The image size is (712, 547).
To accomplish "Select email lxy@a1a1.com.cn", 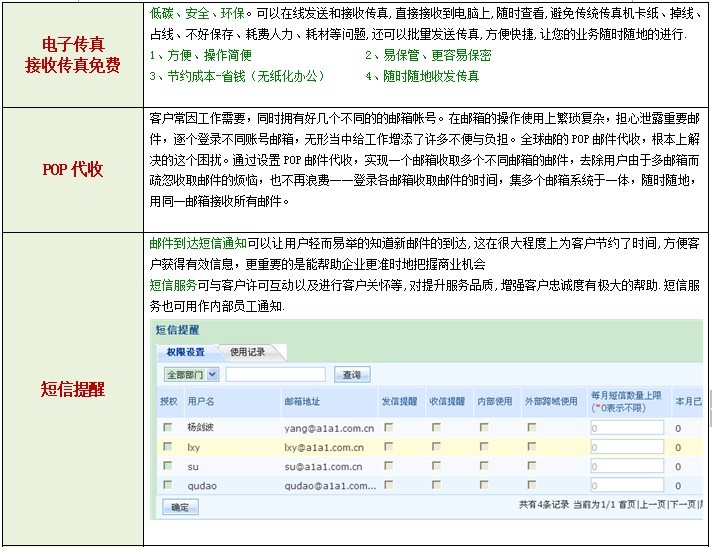I will click(x=324, y=448).
